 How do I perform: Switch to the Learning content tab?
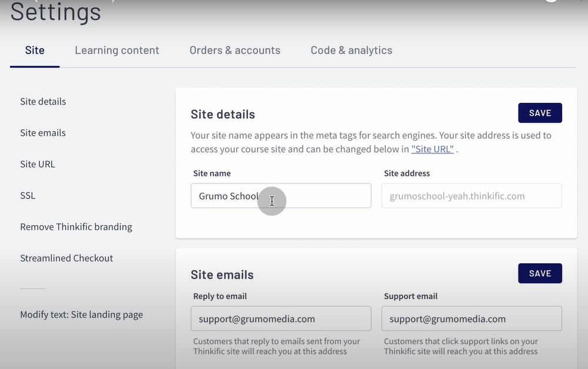tap(116, 50)
